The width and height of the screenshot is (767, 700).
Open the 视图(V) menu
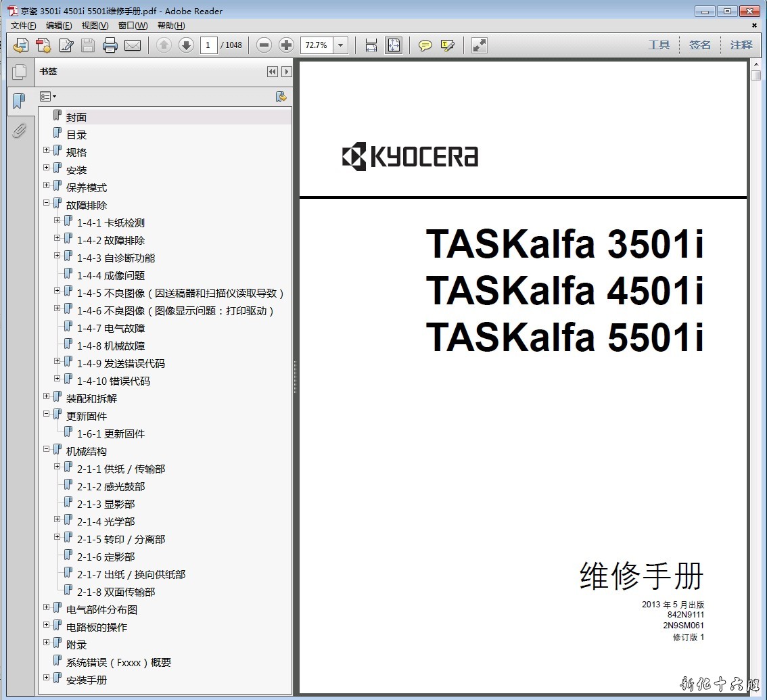coord(95,26)
